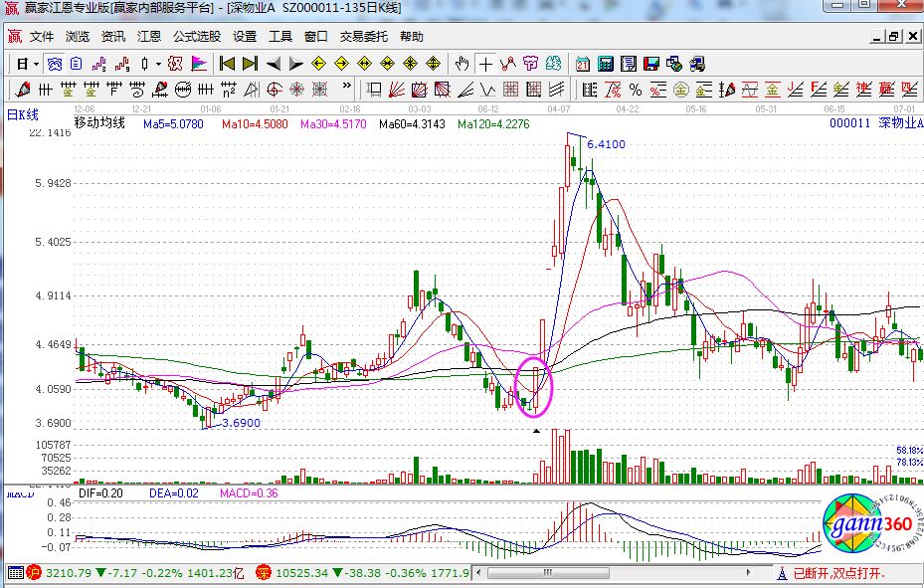Click the gann360 logo badge
Viewport: 924px width, 588px height.
[x=862, y=522]
